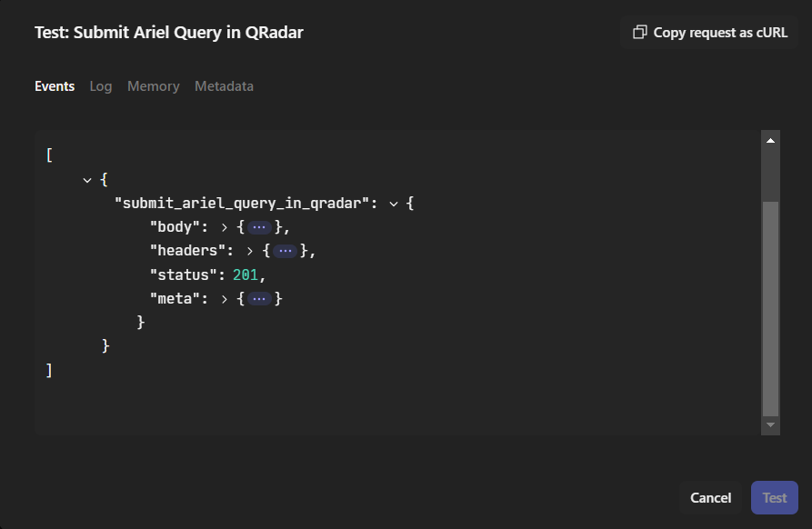This screenshot has width=812, height=529.
Task: Click the ellipsis badge in the meta row
Action: click(259, 299)
